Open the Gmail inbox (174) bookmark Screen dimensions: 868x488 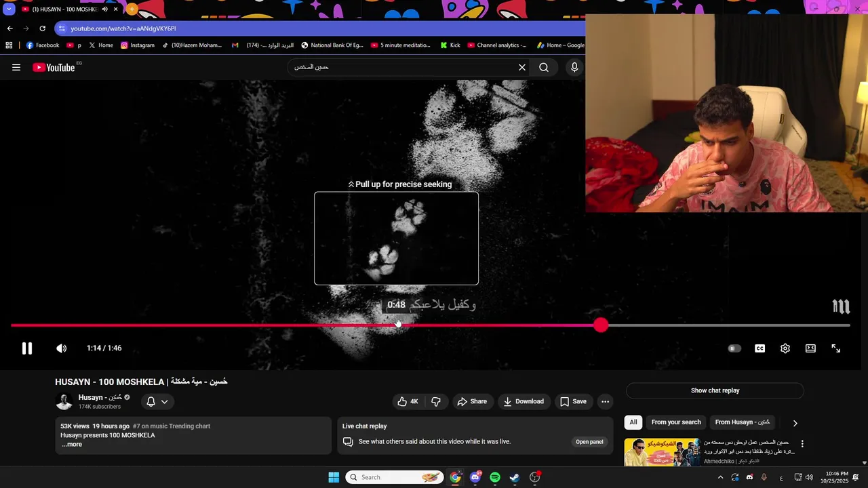(262, 45)
